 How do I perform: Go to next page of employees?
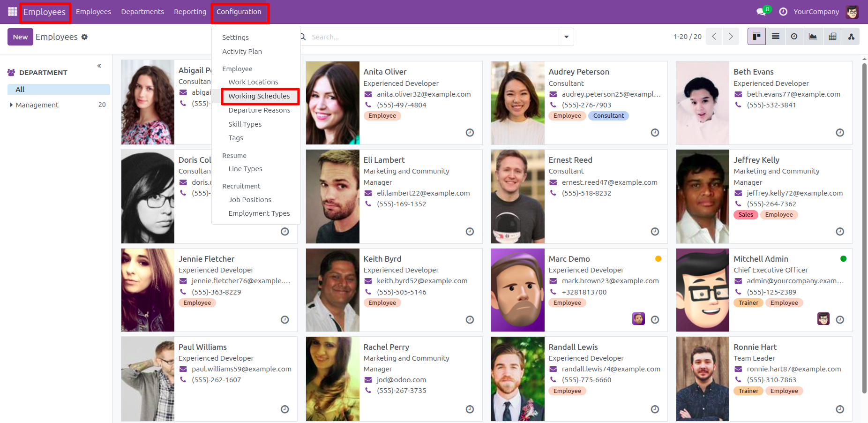[731, 37]
